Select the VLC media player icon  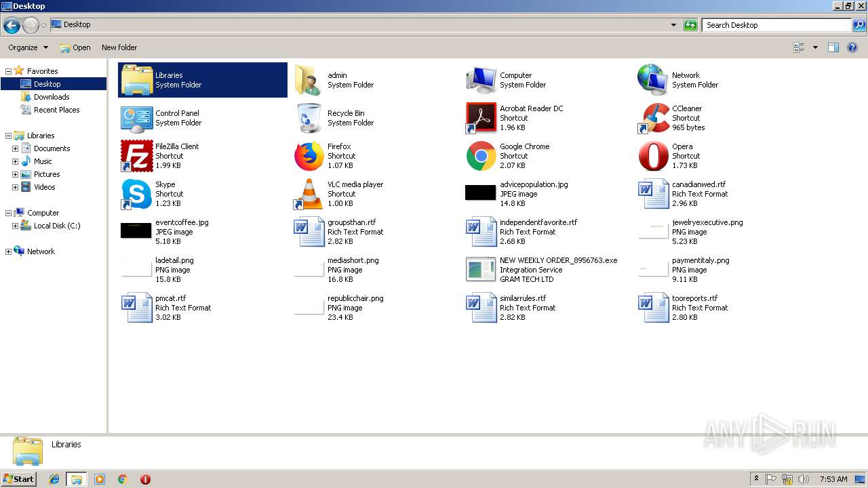[309, 194]
